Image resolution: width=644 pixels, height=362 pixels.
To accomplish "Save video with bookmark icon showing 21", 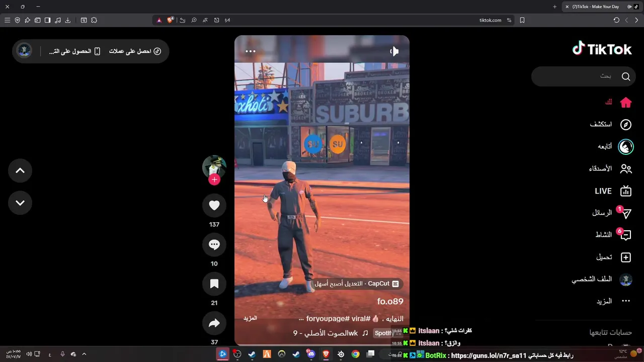I will coord(214,284).
